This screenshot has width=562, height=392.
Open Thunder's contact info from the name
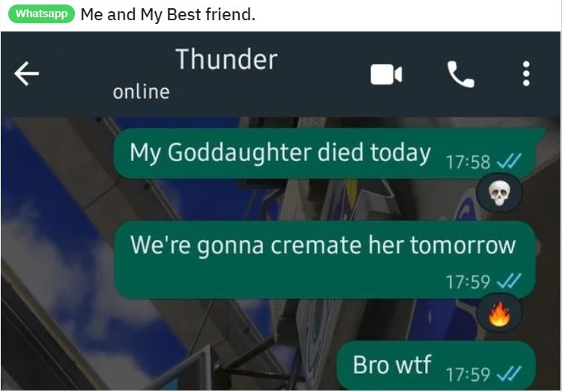(226, 59)
